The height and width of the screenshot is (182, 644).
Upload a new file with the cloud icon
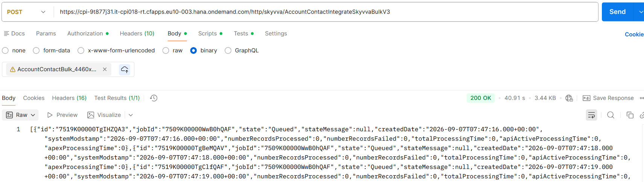pos(125,69)
